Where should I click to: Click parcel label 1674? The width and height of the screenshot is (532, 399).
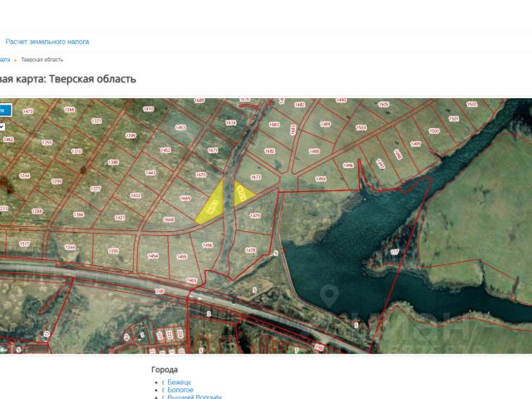tap(231, 123)
